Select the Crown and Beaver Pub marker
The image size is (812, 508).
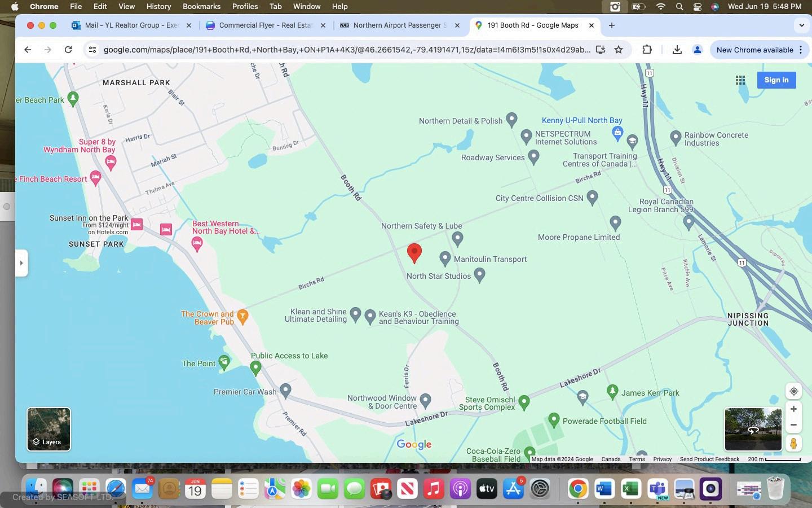(x=242, y=316)
